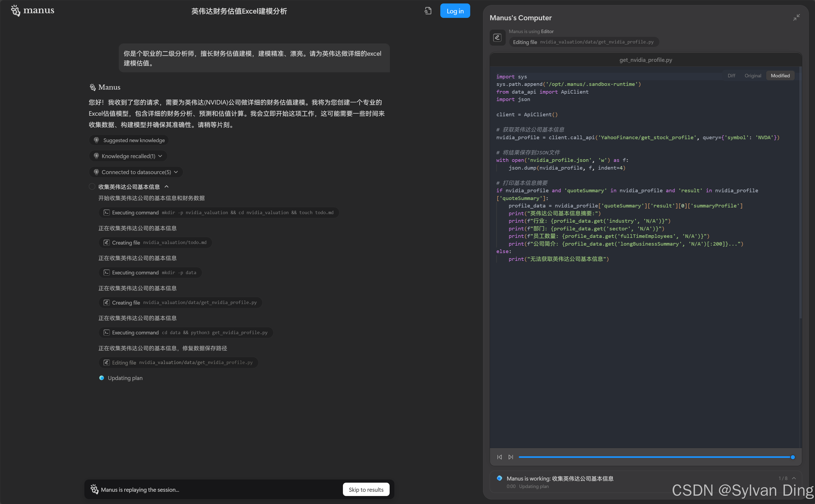Image resolution: width=815 pixels, height=504 pixels.
Task: Click the Suggested new knowledge chip
Action: [x=129, y=140]
